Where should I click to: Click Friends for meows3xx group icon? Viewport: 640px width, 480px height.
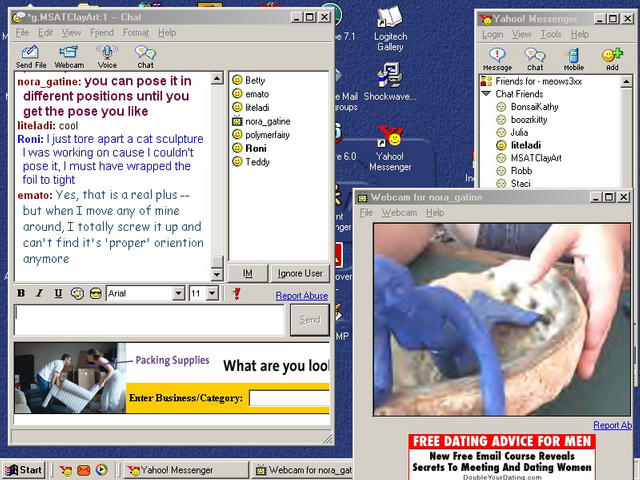pos(486,81)
